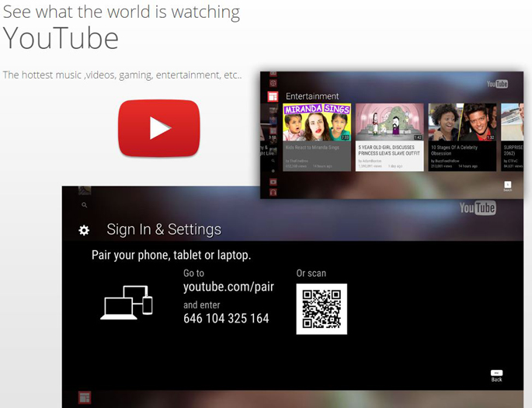Click the large red YouTube play logo
This screenshot has height=408, width=532.
[x=159, y=128]
